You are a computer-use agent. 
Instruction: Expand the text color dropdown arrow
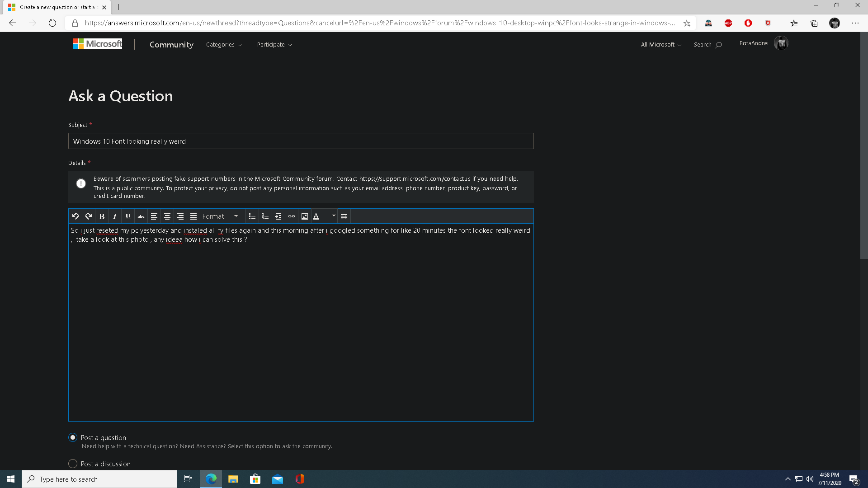[x=334, y=216]
